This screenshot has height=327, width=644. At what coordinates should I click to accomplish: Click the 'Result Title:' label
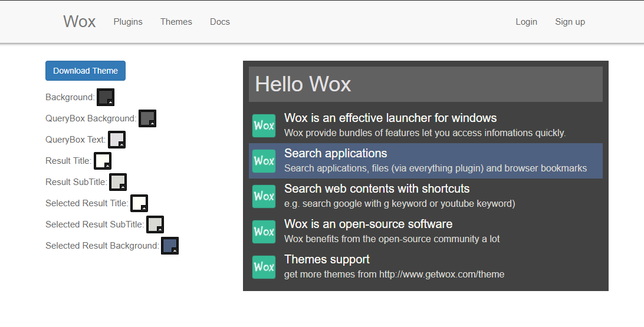click(68, 161)
